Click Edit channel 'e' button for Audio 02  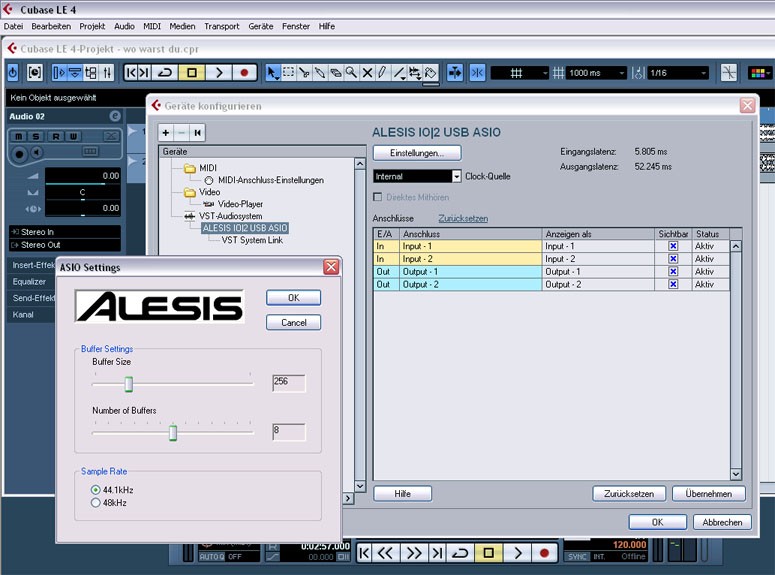(x=115, y=116)
